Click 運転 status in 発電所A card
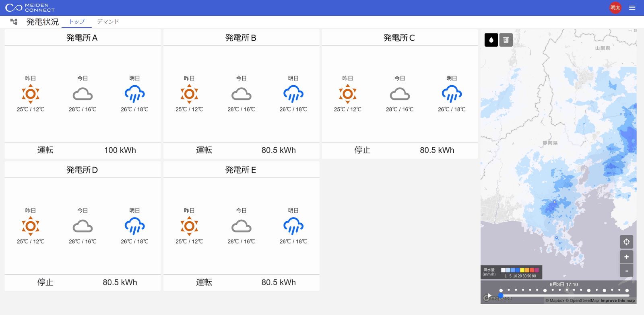This screenshot has width=644, height=315. tap(45, 150)
